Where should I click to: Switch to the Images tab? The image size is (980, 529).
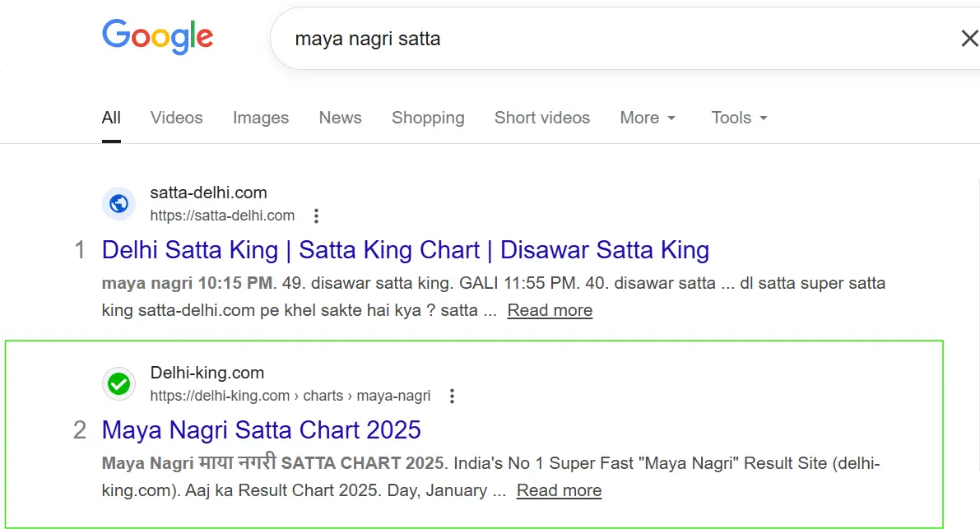click(261, 118)
